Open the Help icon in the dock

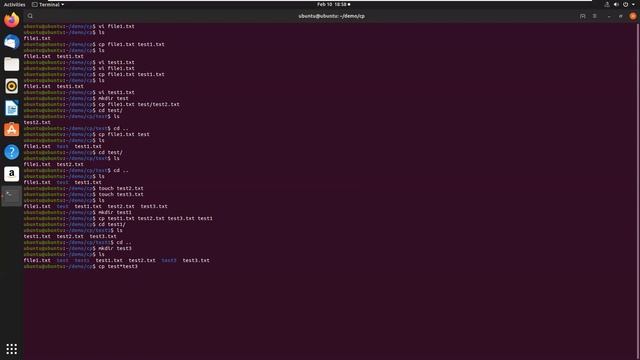tap(11, 152)
